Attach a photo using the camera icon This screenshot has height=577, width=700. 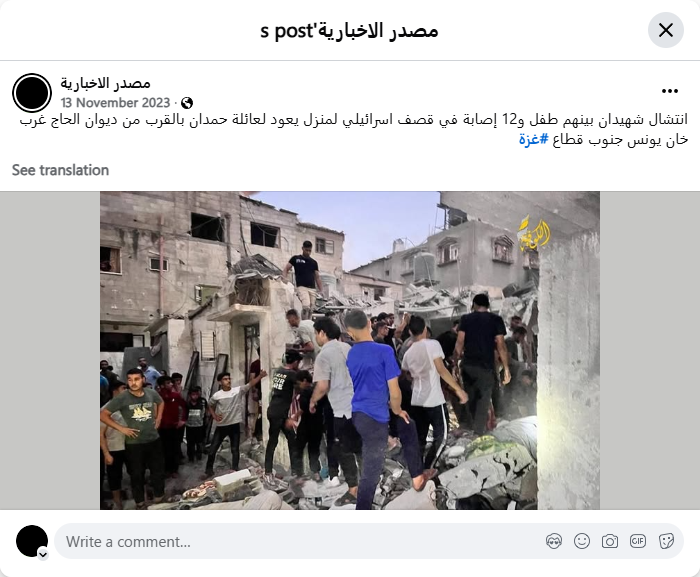(609, 541)
